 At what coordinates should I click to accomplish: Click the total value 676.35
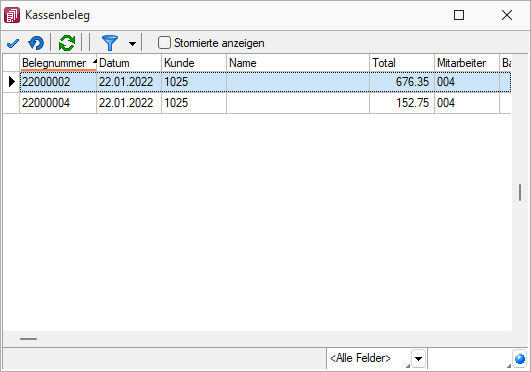coord(412,82)
